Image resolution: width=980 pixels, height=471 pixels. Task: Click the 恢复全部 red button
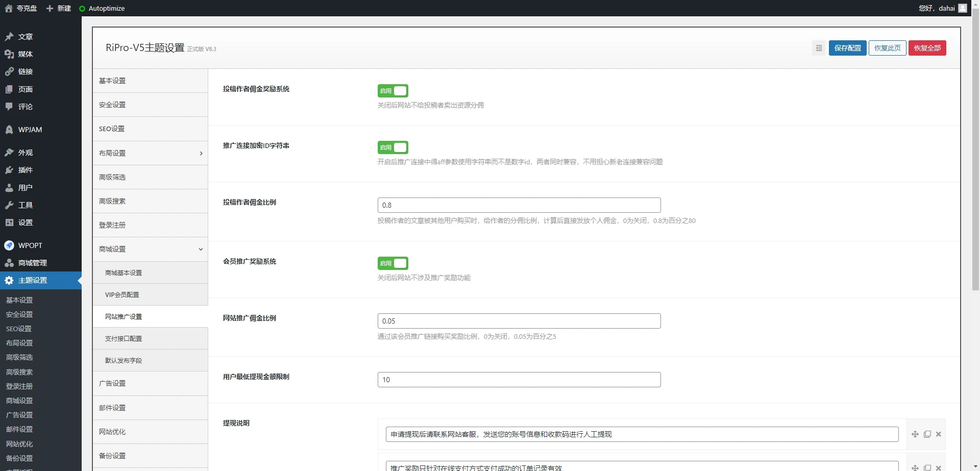927,48
